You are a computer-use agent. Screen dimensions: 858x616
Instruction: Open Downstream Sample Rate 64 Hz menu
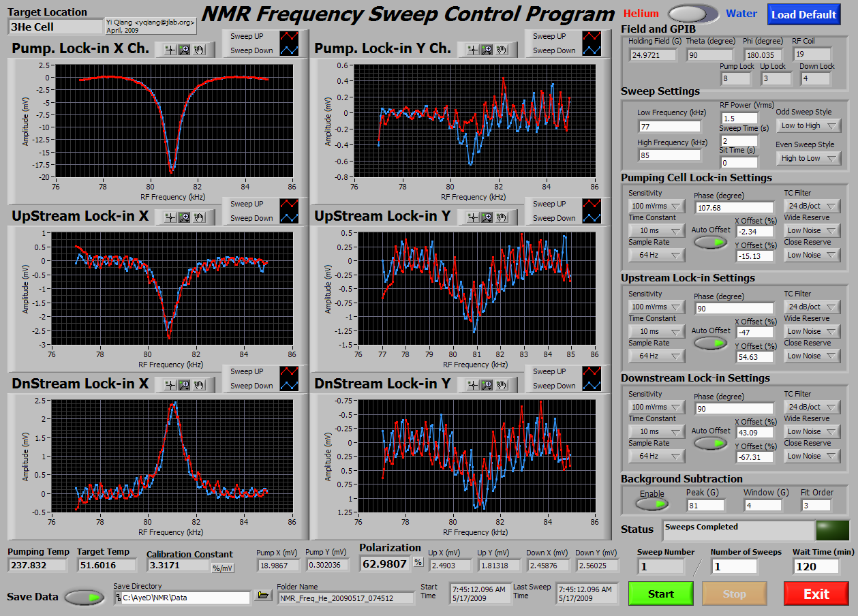(657, 456)
